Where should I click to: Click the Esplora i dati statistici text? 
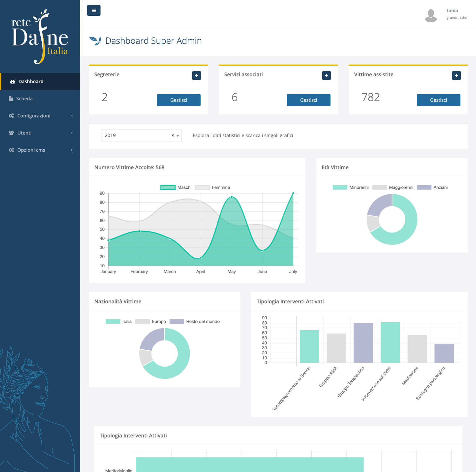[x=243, y=135]
